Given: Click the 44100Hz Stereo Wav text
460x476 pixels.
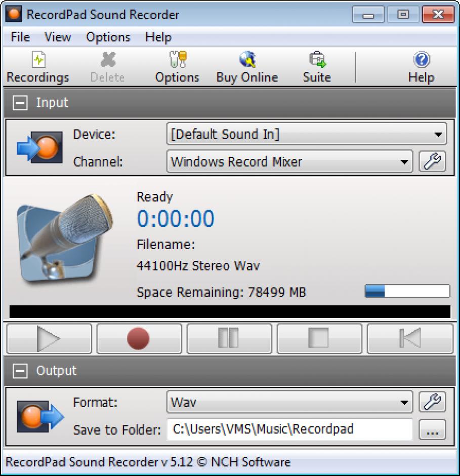Looking at the screenshot, I should [x=198, y=266].
